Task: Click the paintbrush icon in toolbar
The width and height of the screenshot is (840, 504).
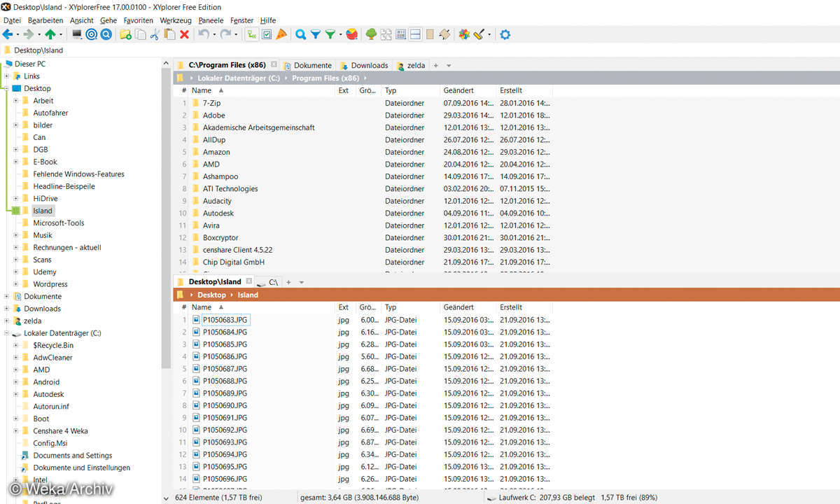Action: pos(479,34)
